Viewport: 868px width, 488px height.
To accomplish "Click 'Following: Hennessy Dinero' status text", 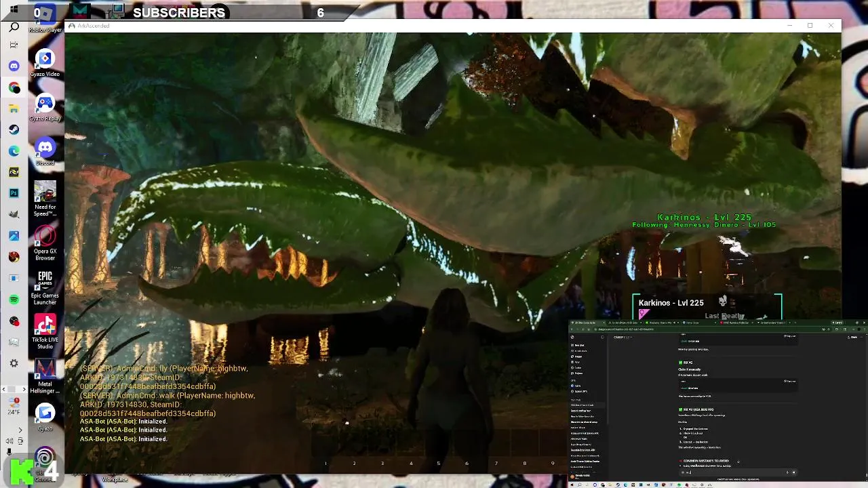I will [704, 225].
